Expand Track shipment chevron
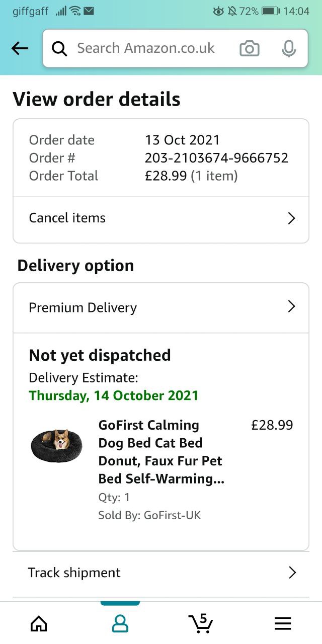 (292, 573)
